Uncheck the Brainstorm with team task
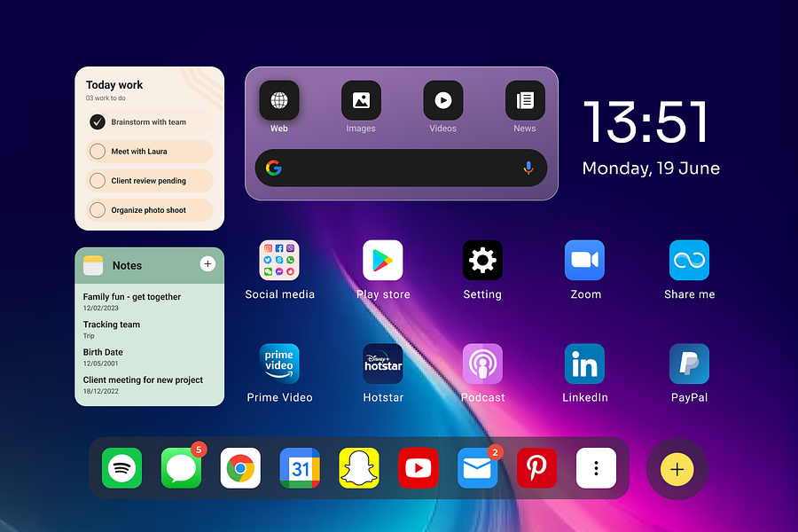 coord(98,121)
